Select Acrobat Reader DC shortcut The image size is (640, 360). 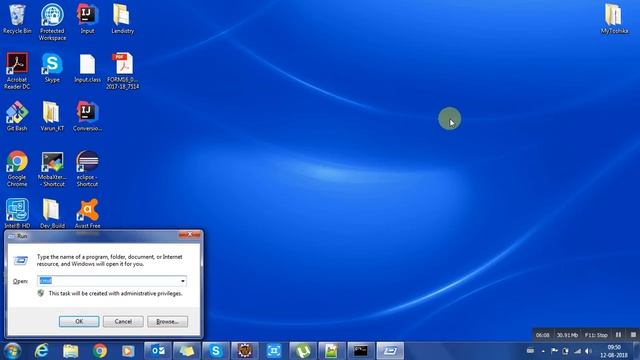[x=17, y=71]
